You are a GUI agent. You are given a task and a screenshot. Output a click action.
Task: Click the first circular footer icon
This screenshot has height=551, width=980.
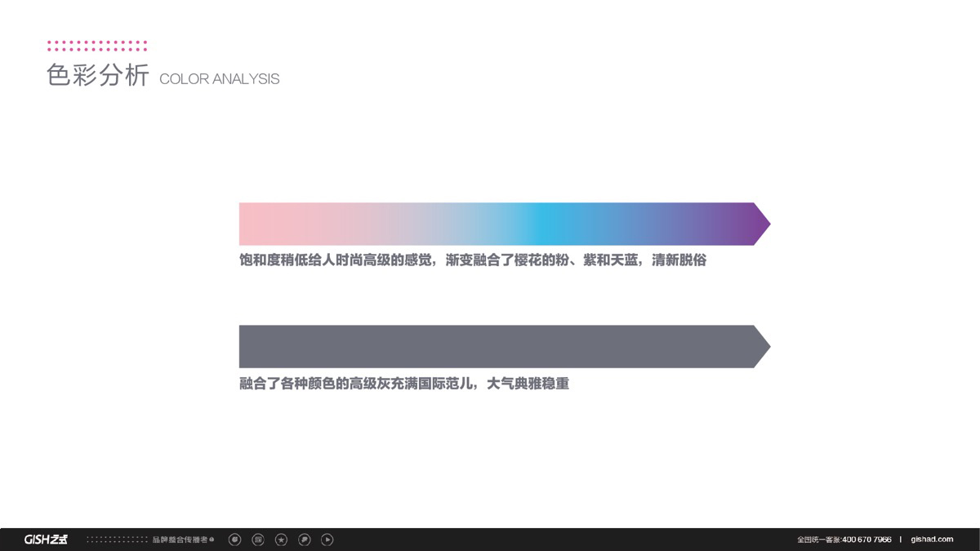pyautogui.click(x=235, y=540)
